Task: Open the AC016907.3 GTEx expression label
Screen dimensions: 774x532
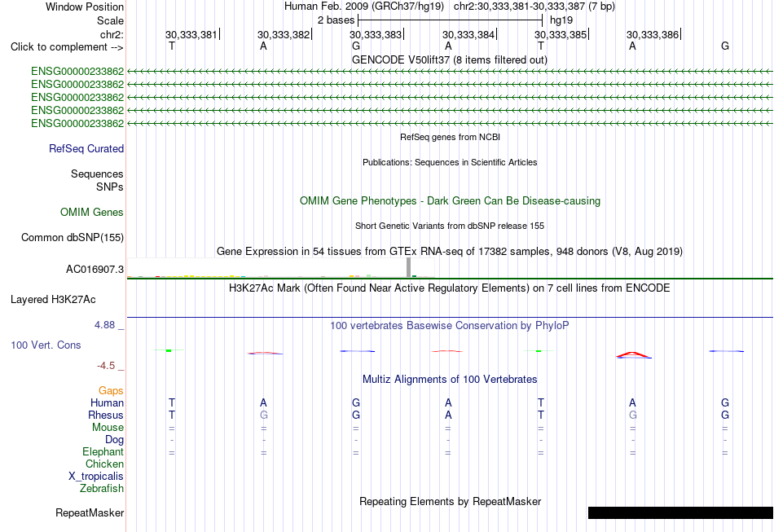Action: pos(95,270)
